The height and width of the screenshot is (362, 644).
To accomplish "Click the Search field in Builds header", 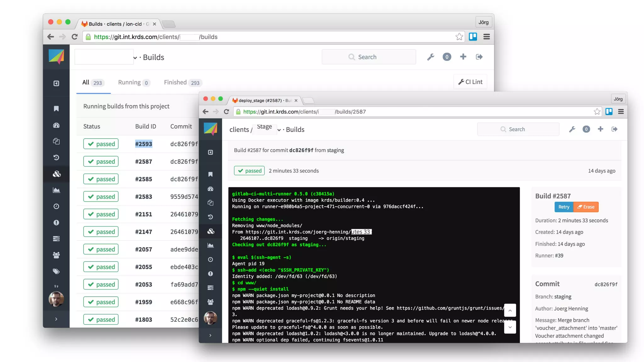I will (x=369, y=57).
